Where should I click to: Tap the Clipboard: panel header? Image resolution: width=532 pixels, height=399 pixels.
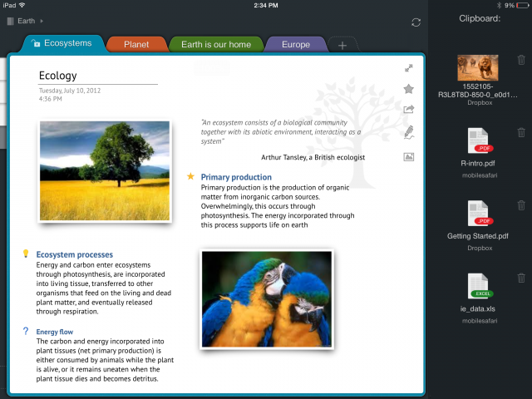tap(480, 18)
